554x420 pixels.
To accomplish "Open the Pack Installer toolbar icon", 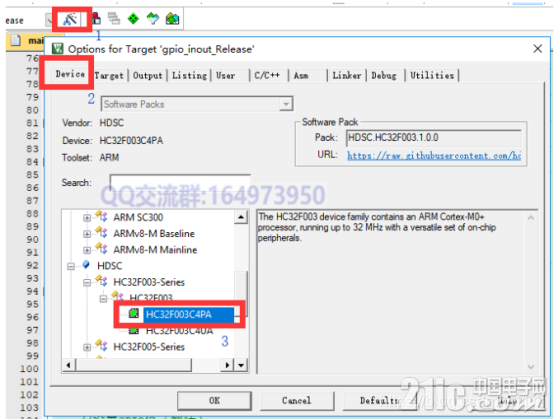I will tap(172, 18).
